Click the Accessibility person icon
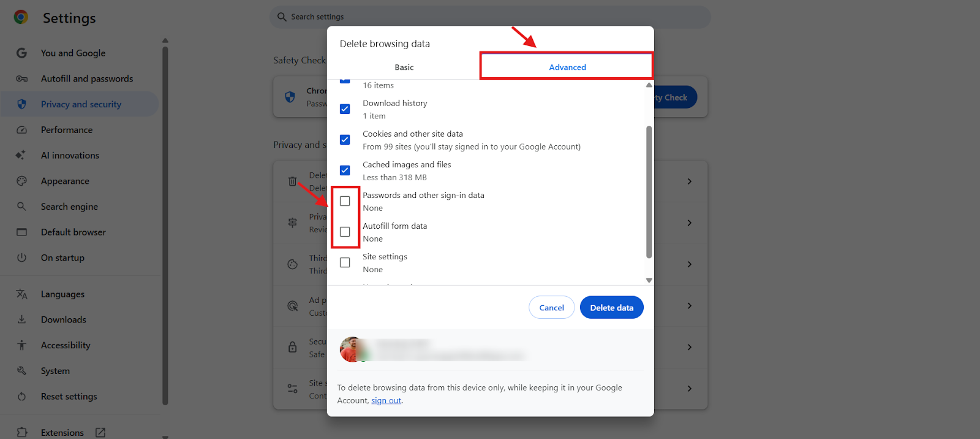This screenshot has height=439, width=980. pos(21,345)
